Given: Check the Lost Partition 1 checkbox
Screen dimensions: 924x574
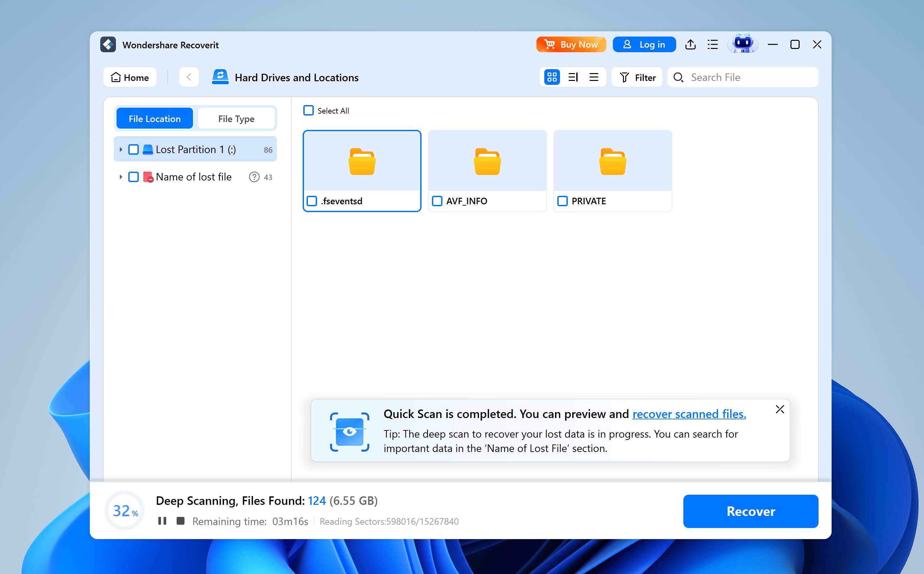Looking at the screenshot, I should pos(133,149).
